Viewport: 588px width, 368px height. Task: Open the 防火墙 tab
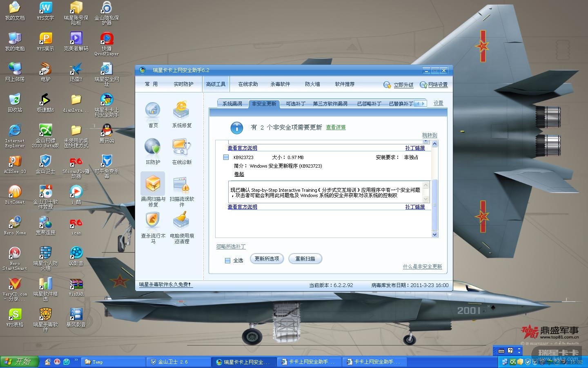point(312,84)
